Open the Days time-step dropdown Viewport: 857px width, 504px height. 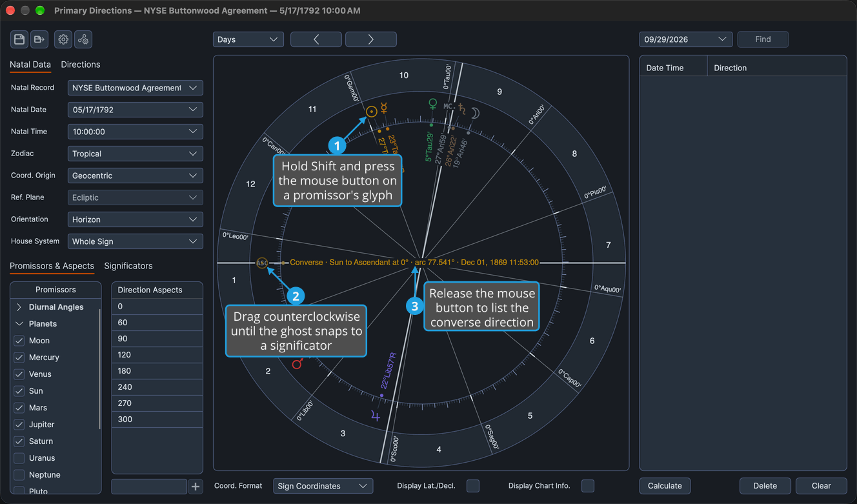[248, 39]
